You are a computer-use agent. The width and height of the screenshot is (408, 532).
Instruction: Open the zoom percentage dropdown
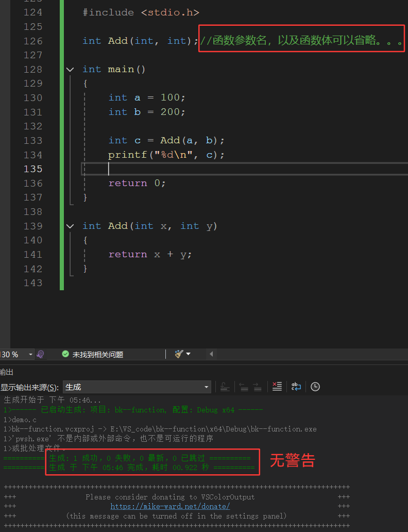(30, 354)
